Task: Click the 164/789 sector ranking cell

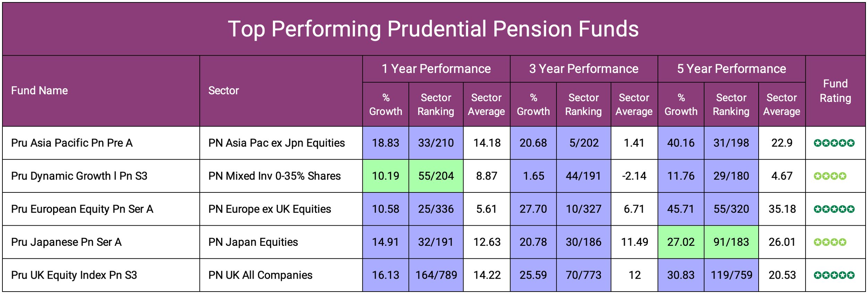Action: [x=436, y=275]
